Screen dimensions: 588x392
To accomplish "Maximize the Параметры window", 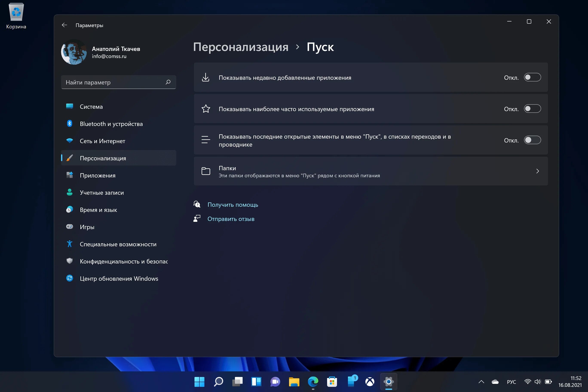I will (529, 21).
